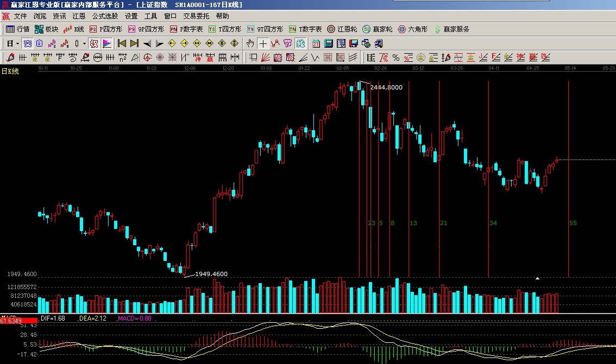
Task: Click the 2444.8000 high price label
Action: pyautogui.click(x=386, y=87)
